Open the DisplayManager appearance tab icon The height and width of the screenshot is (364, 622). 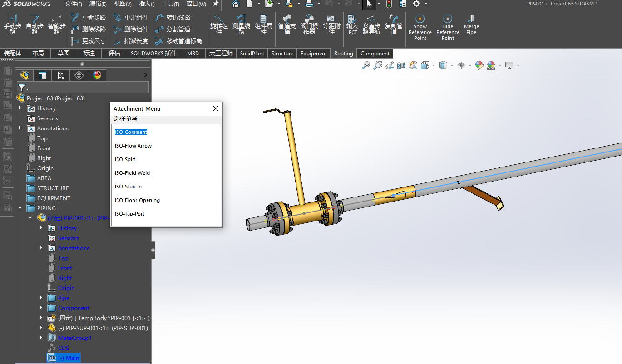coord(97,75)
